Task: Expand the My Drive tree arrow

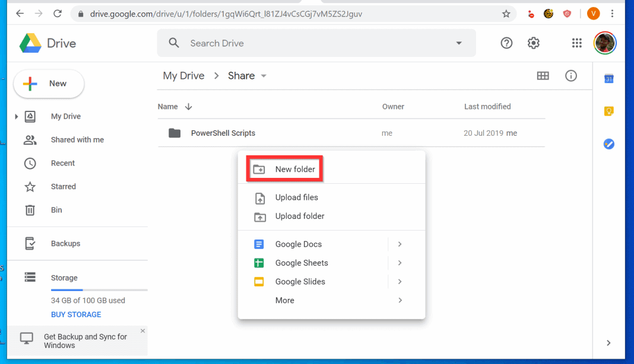Action: (16, 116)
